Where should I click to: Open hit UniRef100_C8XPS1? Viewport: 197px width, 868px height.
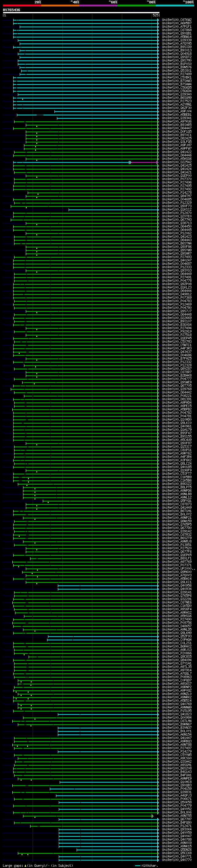pos(177,450)
